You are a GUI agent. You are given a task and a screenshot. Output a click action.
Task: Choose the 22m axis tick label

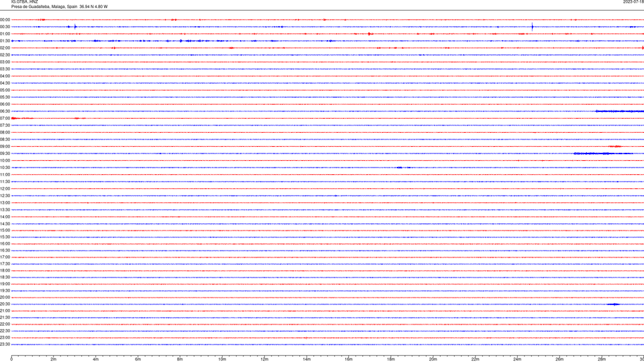pos(475,359)
